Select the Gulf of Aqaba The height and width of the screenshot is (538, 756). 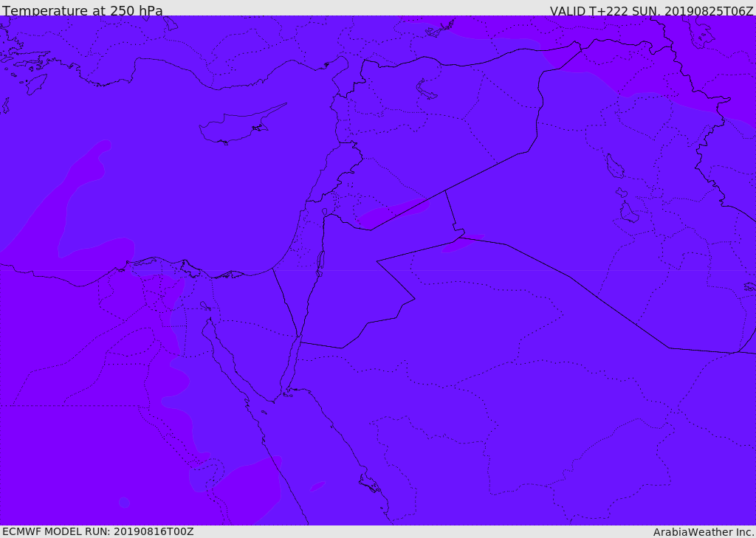point(290,369)
